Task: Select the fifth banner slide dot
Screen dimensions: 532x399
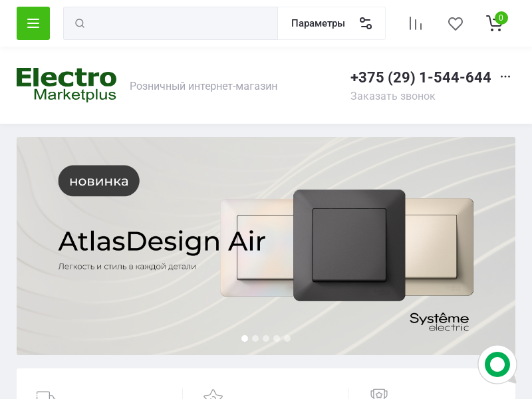Action: [287, 338]
